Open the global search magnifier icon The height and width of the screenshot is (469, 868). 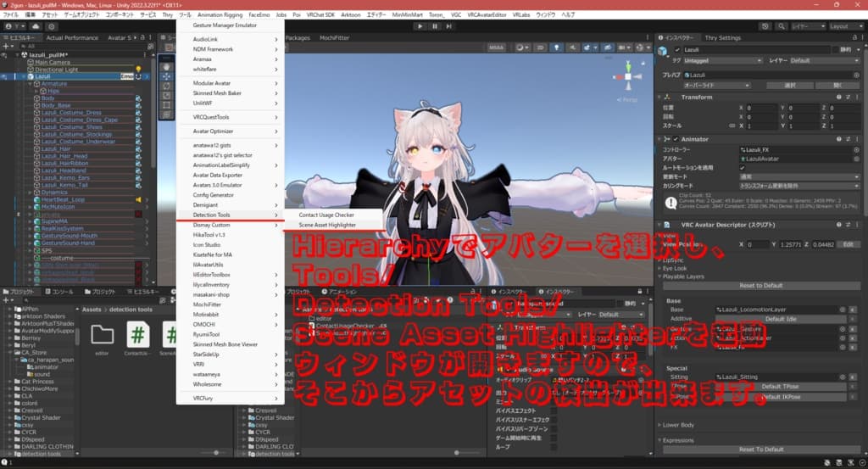(781, 26)
